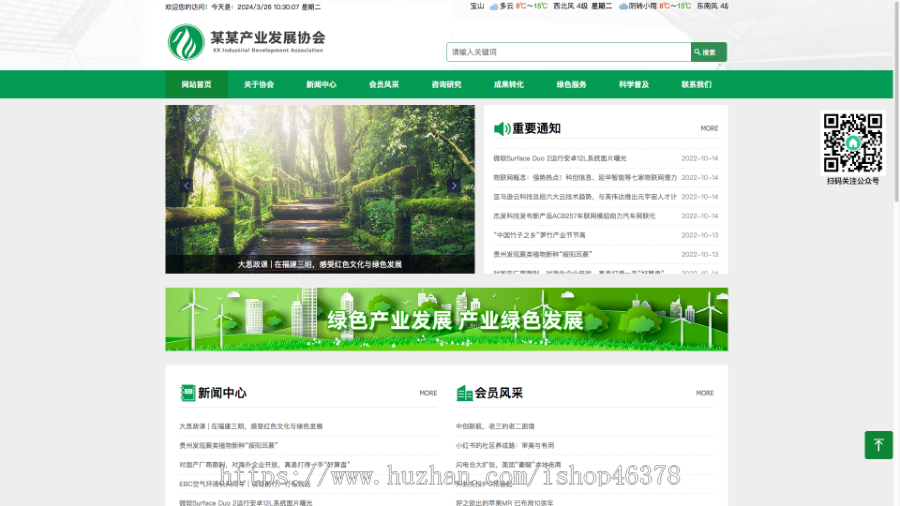This screenshot has height=506, width=900.
Task: Open notice beginning 亚马逊云科技
Action: click(x=585, y=197)
